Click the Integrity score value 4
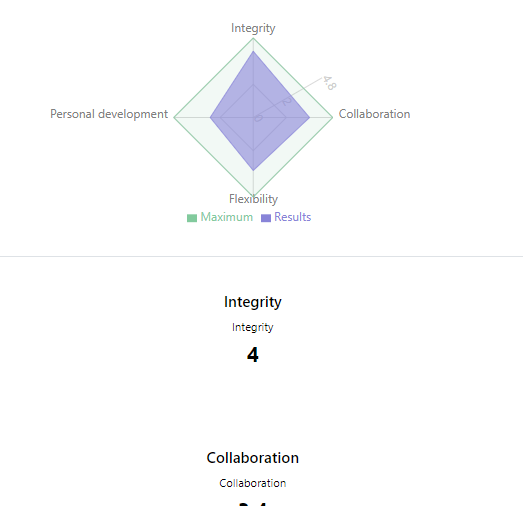523x506 pixels. point(253,355)
